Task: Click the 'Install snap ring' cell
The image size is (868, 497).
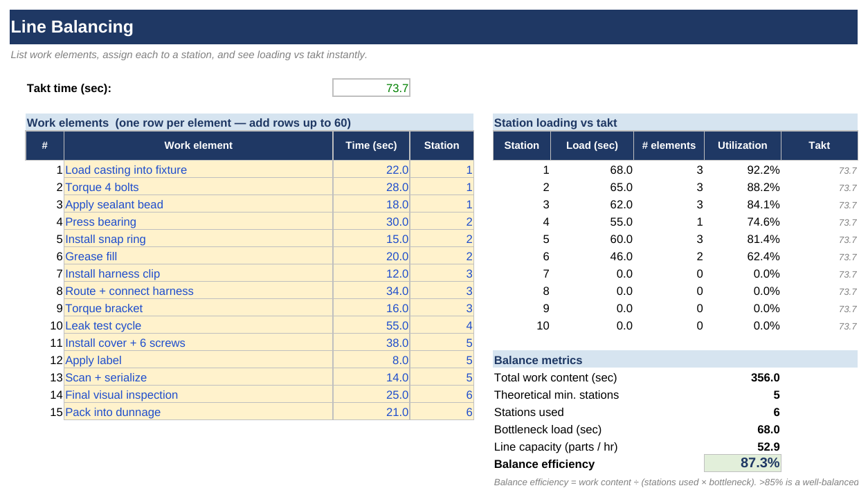Action: coord(198,239)
